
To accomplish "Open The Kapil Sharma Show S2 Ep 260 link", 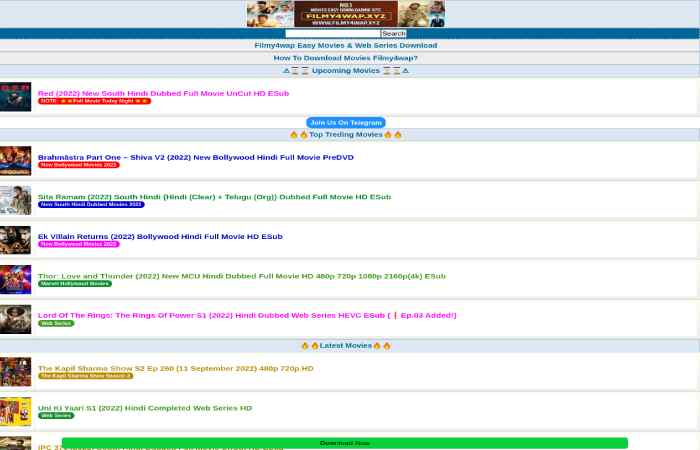I will (x=175, y=368).
